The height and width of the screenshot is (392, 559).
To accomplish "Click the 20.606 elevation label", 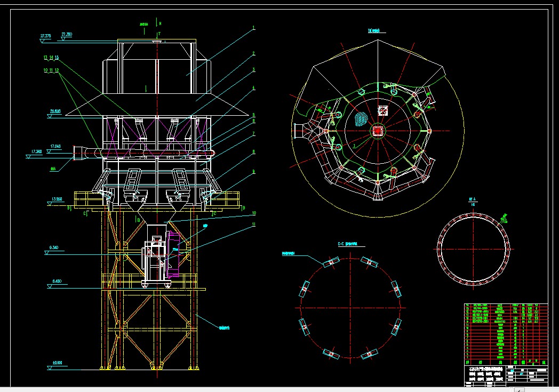I will click(55, 111).
